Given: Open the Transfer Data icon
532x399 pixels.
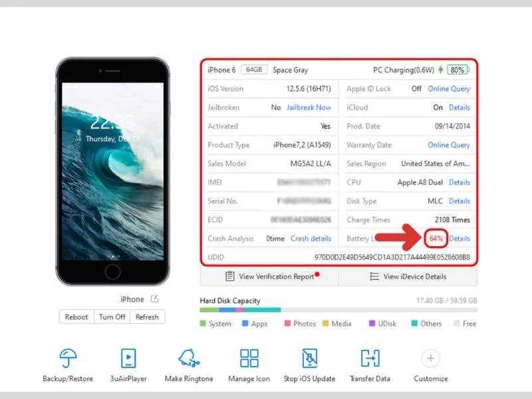Looking at the screenshot, I should pos(370,358).
